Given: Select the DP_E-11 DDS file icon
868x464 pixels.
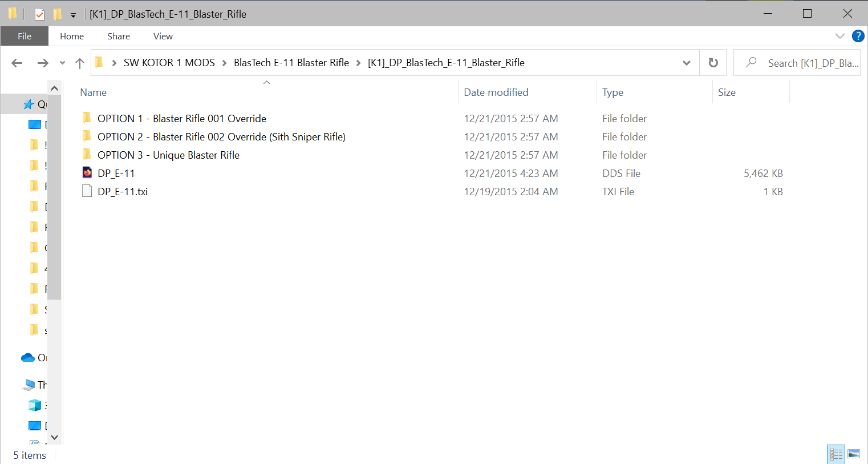Looking at the screenshot, I should click(87, 173).
